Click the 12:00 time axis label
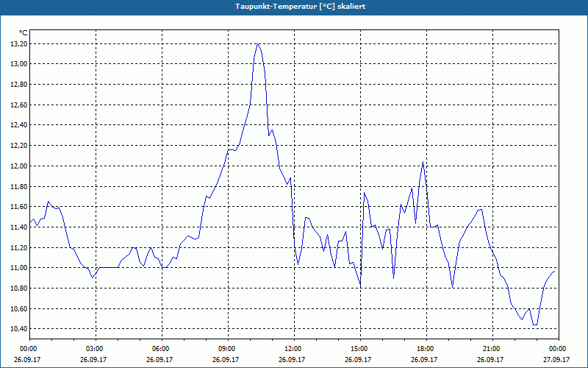The image size is (588, 368). coord(294,349)
